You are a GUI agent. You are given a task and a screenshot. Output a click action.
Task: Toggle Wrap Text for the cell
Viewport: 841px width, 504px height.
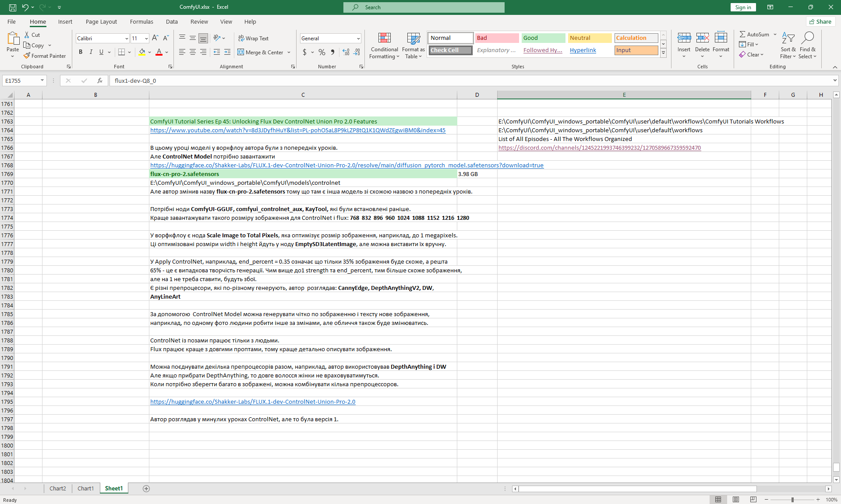point(253,38)
